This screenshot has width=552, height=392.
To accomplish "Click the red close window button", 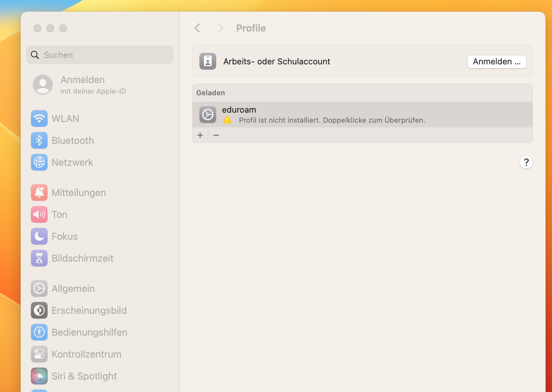I will pyautogui.click(x=37, y=28).
